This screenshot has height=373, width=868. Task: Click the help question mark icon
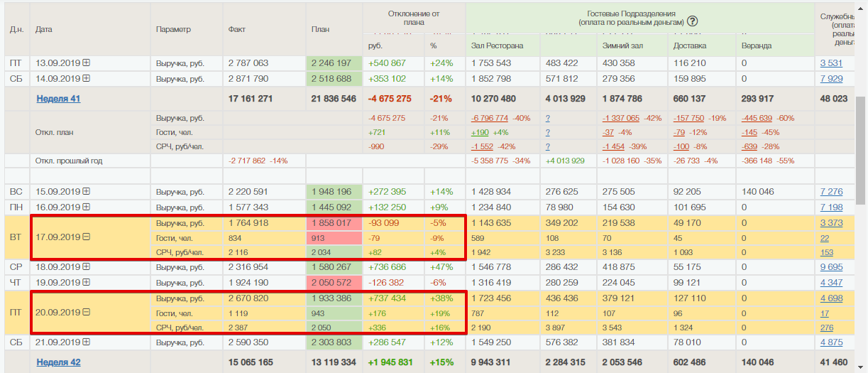coord(692,21)
